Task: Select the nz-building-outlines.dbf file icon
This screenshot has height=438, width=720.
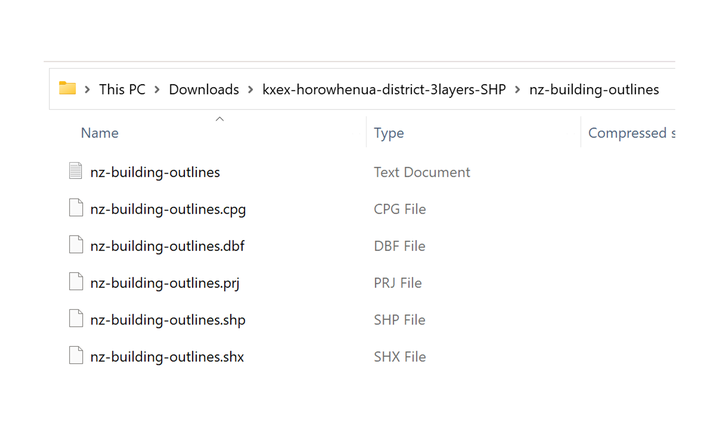Action: pyautogui.click(x=76, y=245)
